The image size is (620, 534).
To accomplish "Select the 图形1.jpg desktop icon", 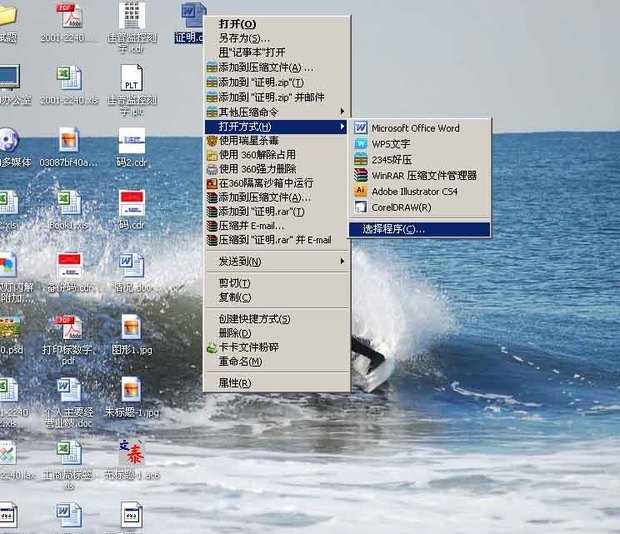I will (131, 327).
